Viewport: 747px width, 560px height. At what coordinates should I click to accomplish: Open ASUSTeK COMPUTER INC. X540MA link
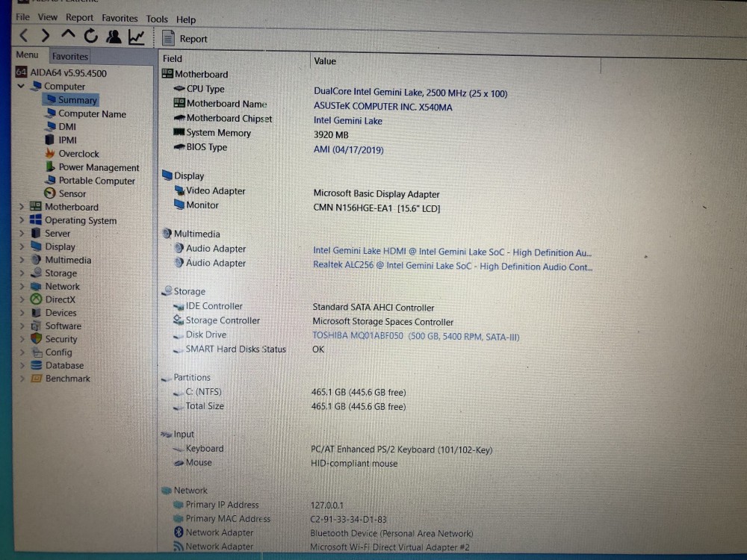pos(383,107)
